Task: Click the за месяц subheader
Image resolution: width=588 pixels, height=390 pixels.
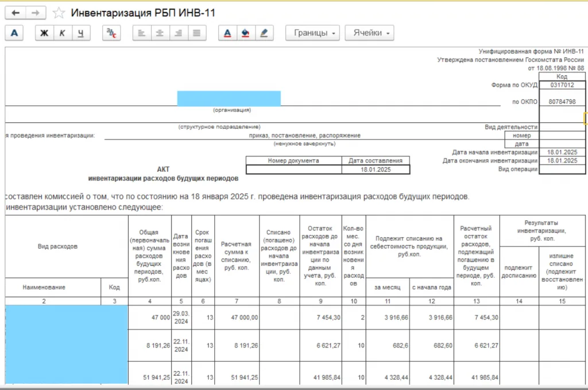Action: click(x=388, y=287)
